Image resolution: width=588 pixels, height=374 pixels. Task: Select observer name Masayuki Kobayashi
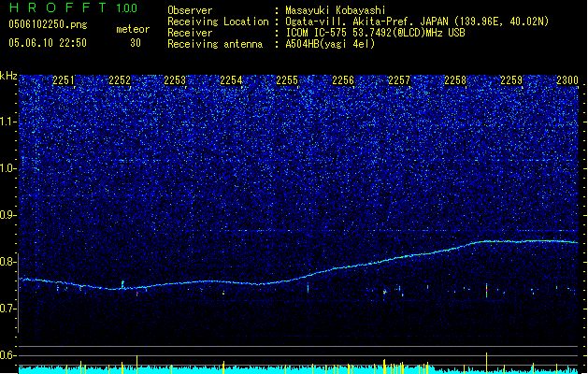pos(336,10)
